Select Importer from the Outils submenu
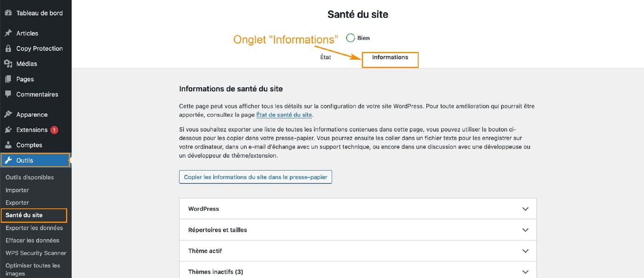Viewport: 644px width, 278px height. click(17, 190)
